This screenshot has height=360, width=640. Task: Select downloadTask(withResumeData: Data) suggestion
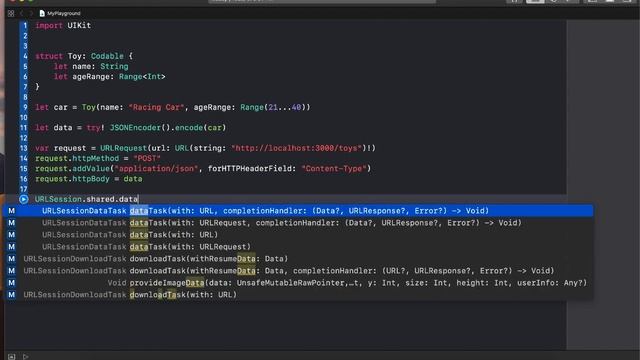coord(298,259)
